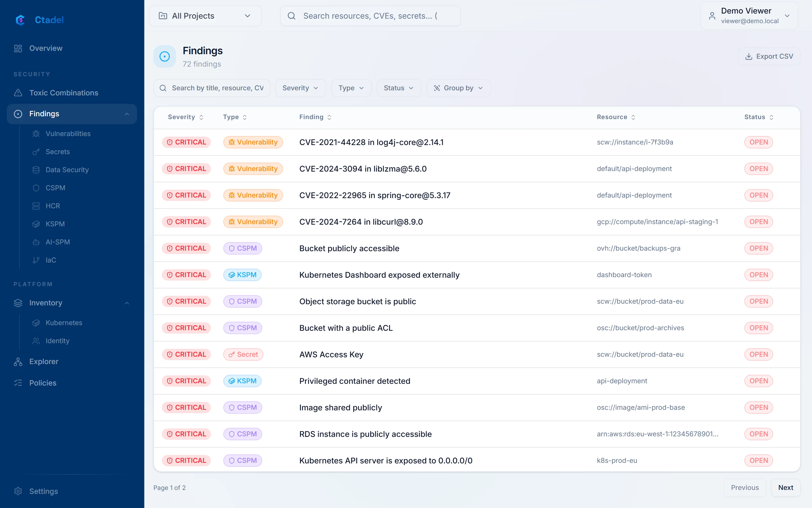Open the CVE-2021-44228 log4j-core finding
812x508 pixels.
click(371, 143)
